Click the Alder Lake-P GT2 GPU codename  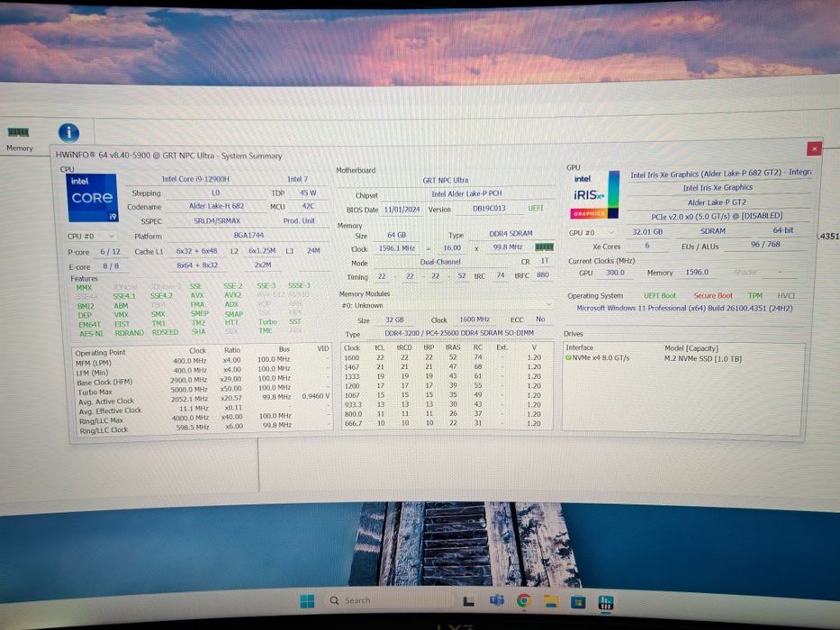[717, 202]
